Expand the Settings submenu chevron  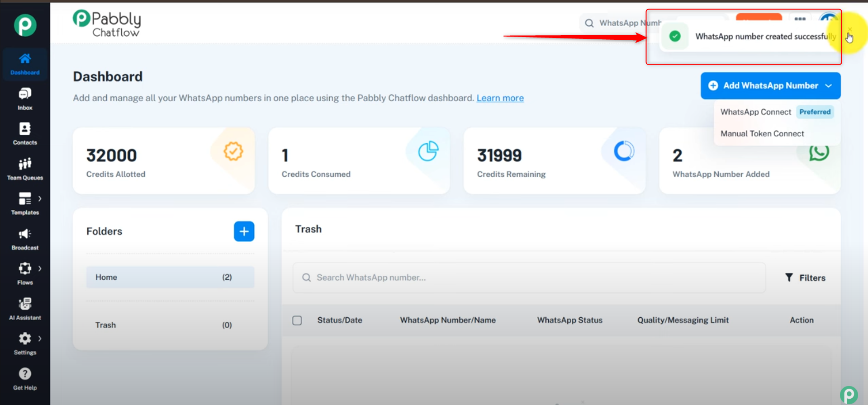pyautogui.click(x=40, y=338)
